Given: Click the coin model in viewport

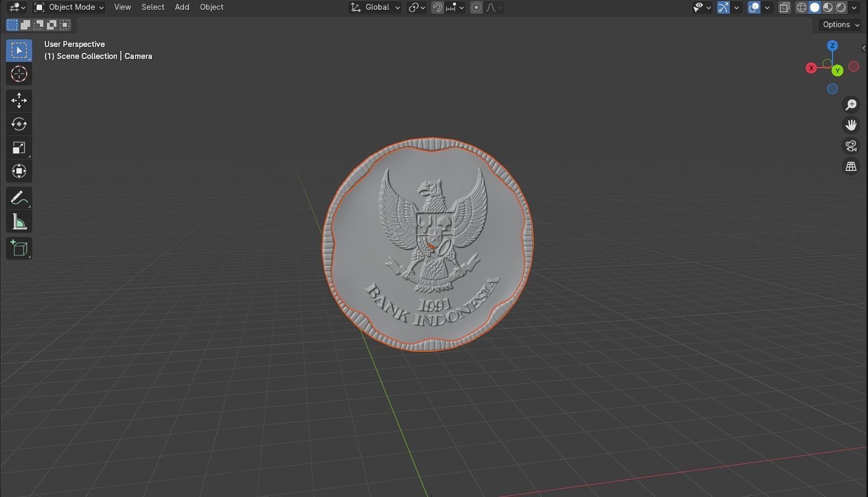Looking at the screenshot, I should pyautogui.click(x=427, y=245).
